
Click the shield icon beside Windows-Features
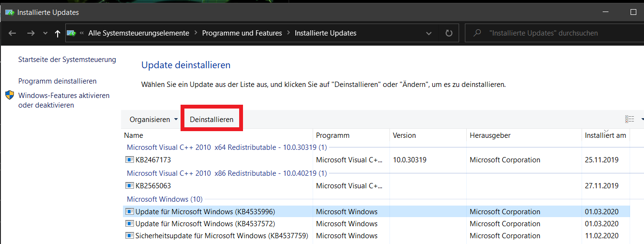point(10,95)
